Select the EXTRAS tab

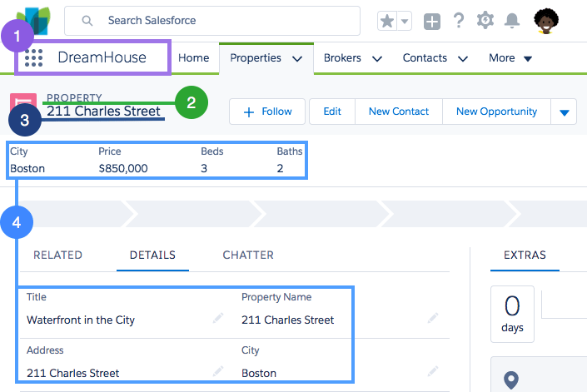pyautogui.click(x=525, y=256)
